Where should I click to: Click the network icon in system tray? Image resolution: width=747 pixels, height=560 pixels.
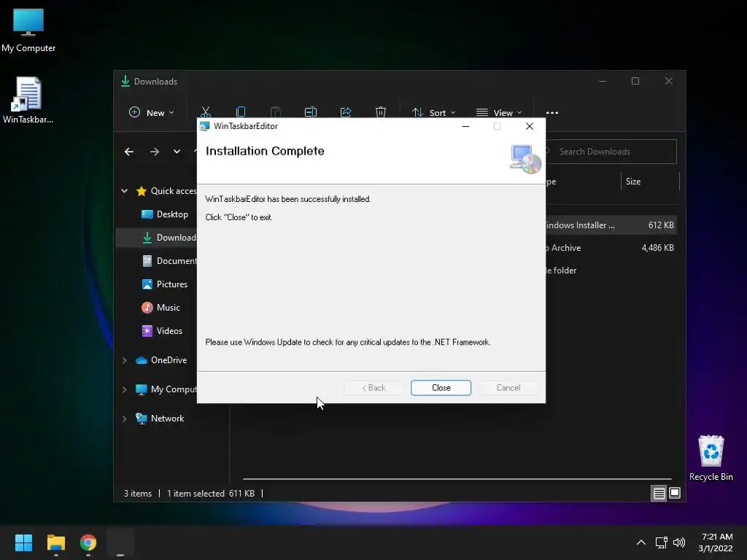point(661,542)
